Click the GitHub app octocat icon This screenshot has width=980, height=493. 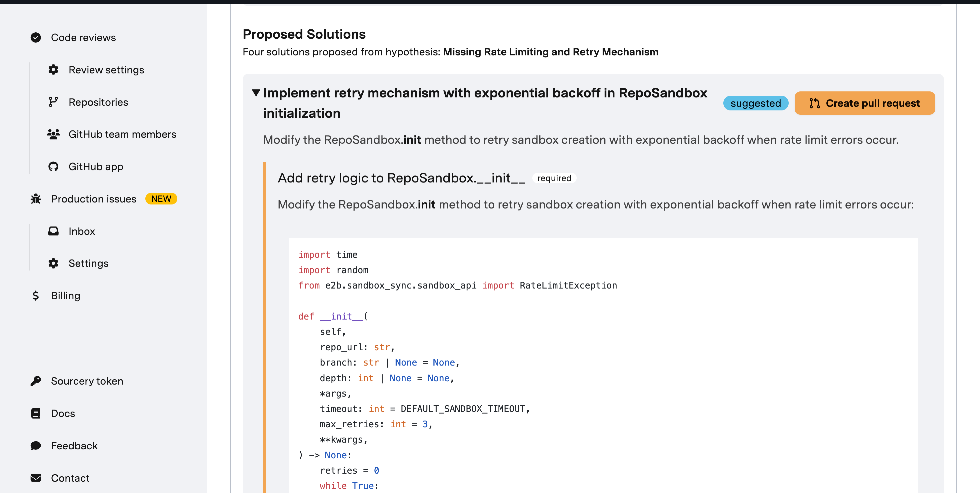point(53,166)
